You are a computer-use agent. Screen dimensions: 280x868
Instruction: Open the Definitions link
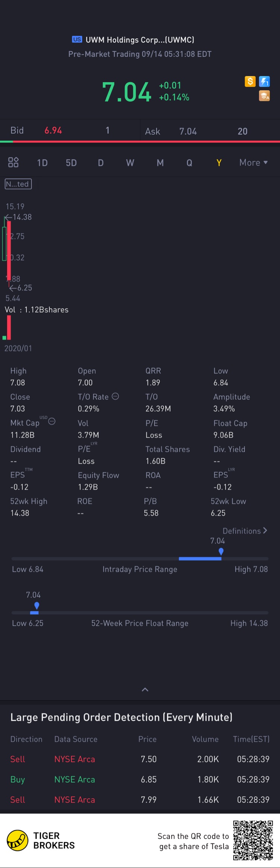tap(245, 531)
